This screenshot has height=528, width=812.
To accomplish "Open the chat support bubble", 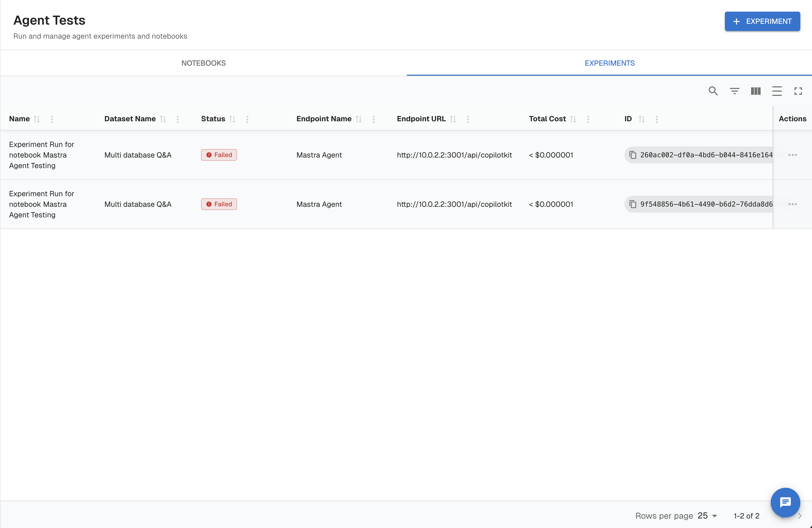I will pos(786,502).
